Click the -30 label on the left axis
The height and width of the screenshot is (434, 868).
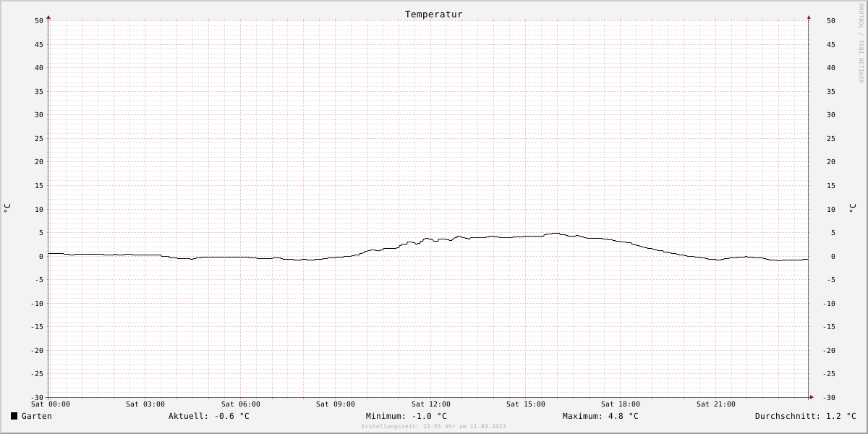[x=37, y=398]
